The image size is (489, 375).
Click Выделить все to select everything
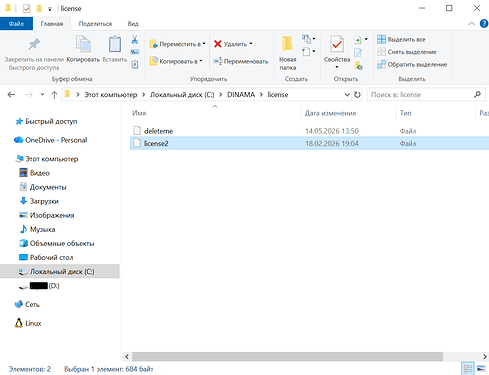[x=401, y=39]
